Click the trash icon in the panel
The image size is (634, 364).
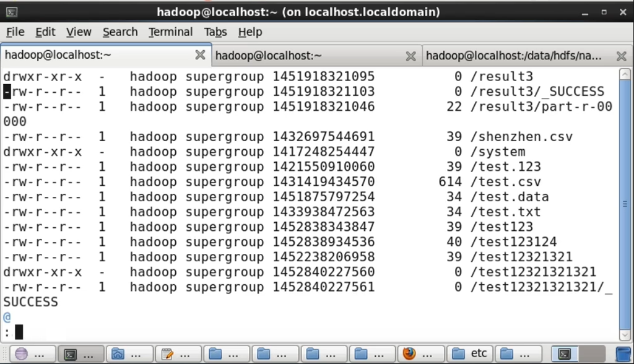623,354
